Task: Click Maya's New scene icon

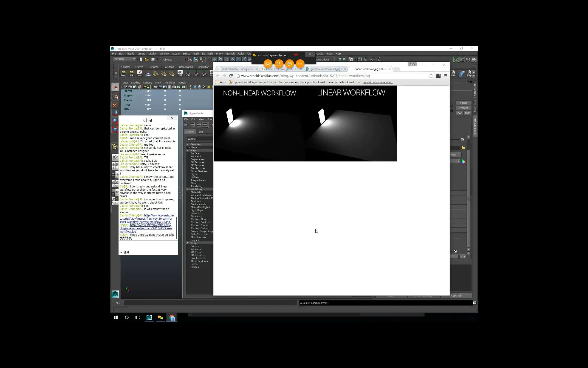Action: coord(141,59)
